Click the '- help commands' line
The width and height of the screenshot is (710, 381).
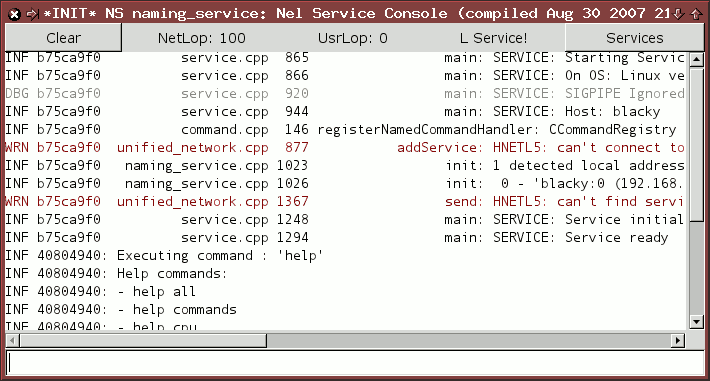pyautogui.click(x=121, y=309)
